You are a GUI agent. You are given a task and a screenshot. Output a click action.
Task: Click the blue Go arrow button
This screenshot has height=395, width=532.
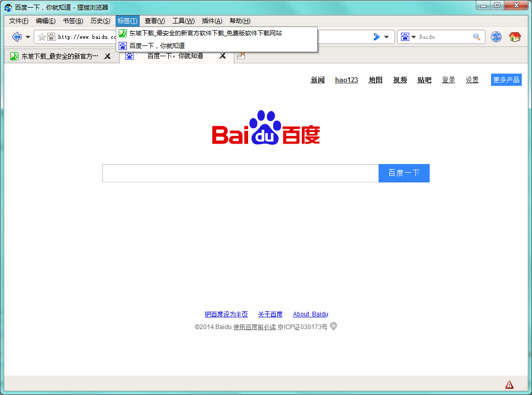point(376,37)
